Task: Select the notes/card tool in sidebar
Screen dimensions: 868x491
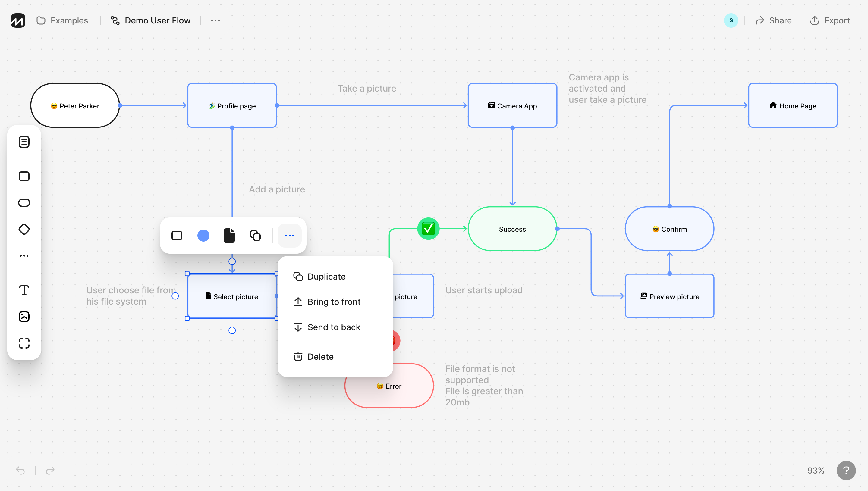Action: (x=24, y=142)
